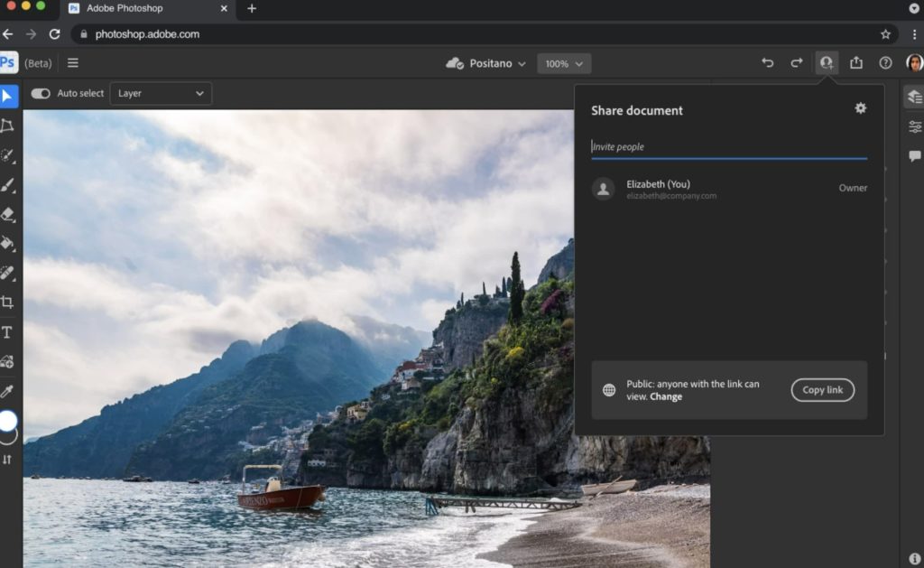The width and height of the screenshot is (924, 568).
Task: Open the adjustments properties panel icon
Action: click(915, 126)
